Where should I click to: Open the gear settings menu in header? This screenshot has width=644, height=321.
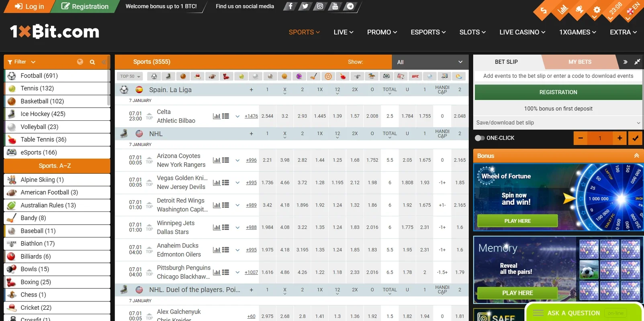pyautogui.click(x=597, y=10)
